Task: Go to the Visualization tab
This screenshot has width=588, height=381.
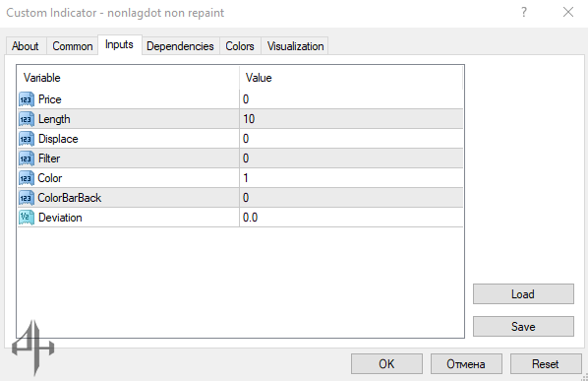Action: pyautogui.click(x=295, y=46)
